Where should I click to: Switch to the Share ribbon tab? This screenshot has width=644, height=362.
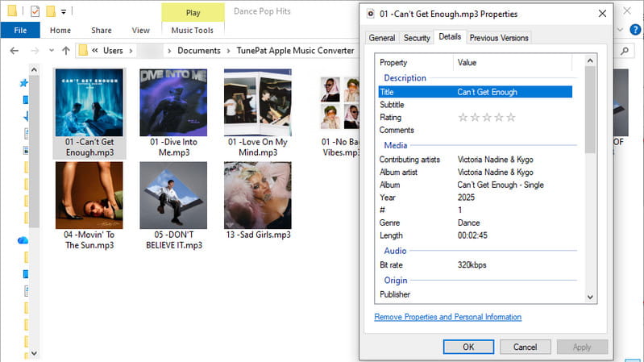[x=102, y=30]
